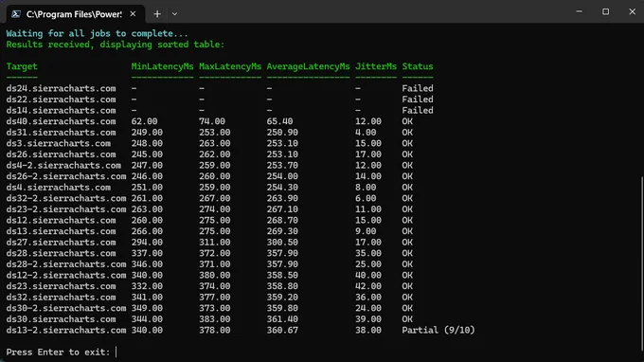
Task: Click ds28-2.sierracharts.com target
Action: (x=66, y=264)
